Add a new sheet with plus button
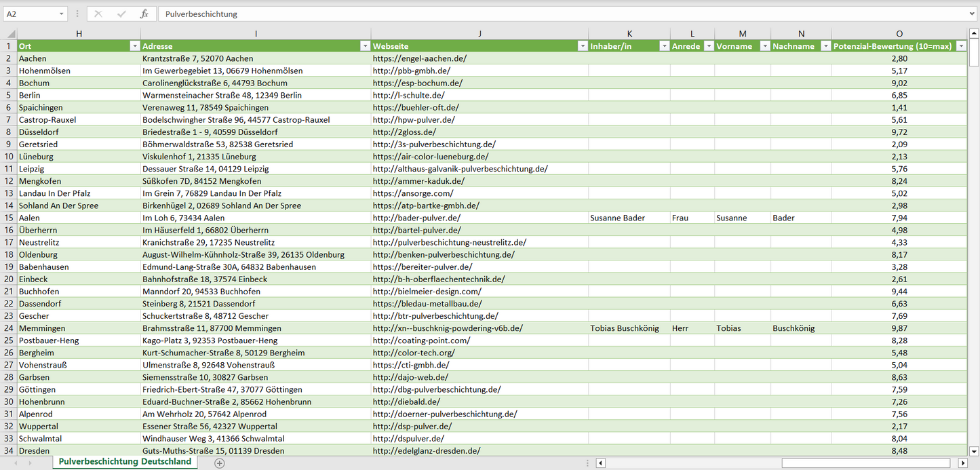 pos(219,463)
